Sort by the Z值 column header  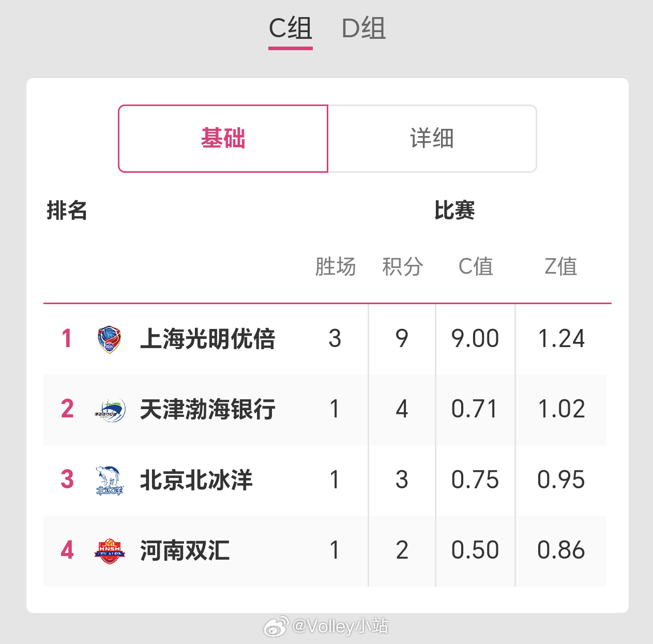pyautogui.click(x=560, y=266)
